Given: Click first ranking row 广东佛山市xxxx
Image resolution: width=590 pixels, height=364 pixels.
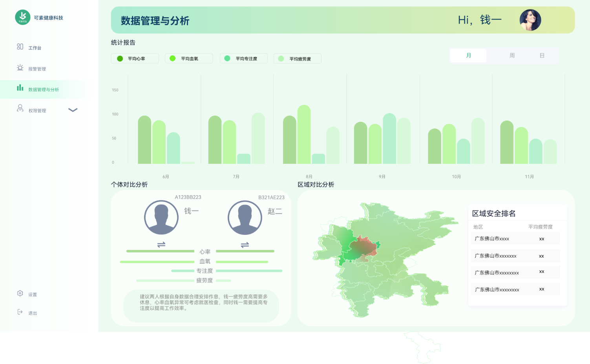Looking at the screenshot, I should coord(515,239).
